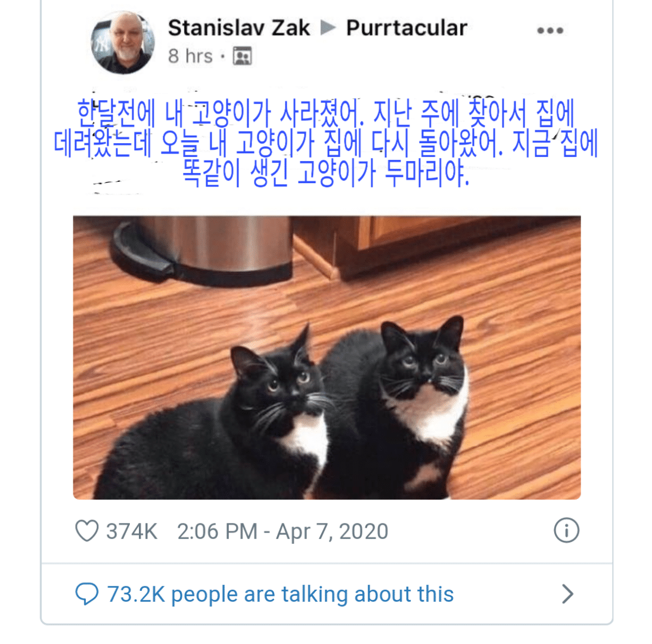
Task: Select the first line of Korean post text
Action: [x=325, y=113]
